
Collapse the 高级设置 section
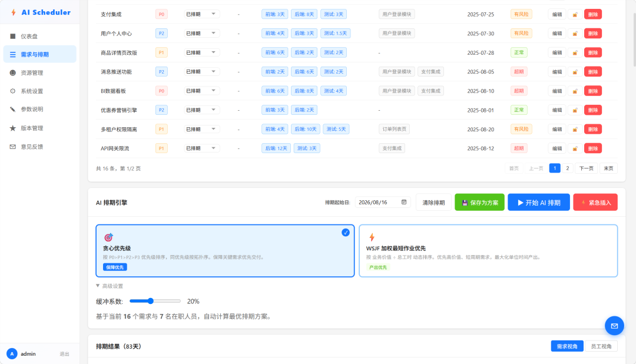click(110, 286)
